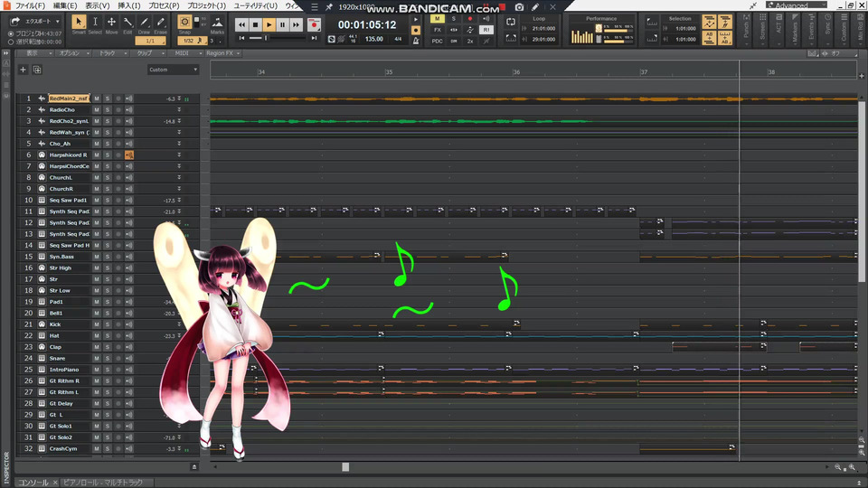Toggle the RI button in Mix module
Screen dimensions: 868x488
point(486,30)
